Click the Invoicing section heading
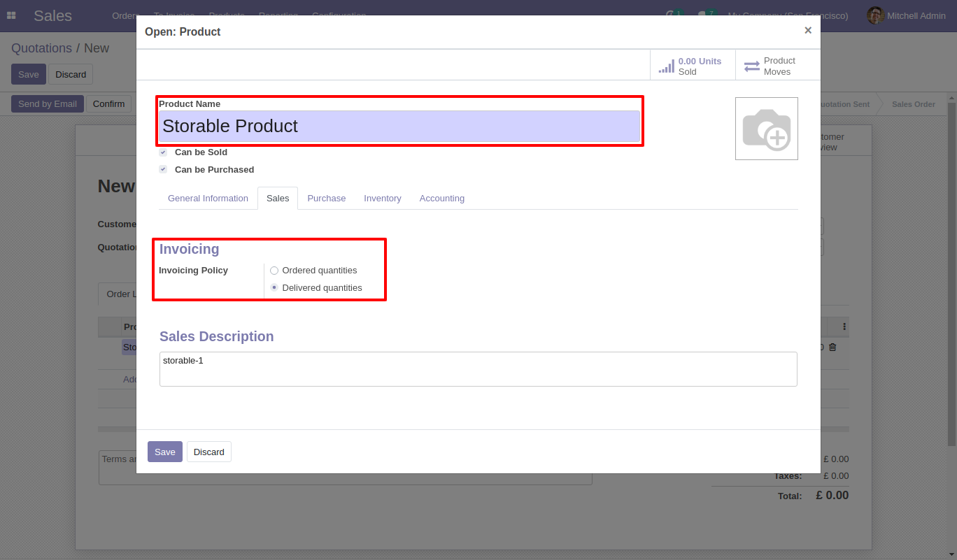The height and width of the screenshot is (560, 957). point(190,249)
